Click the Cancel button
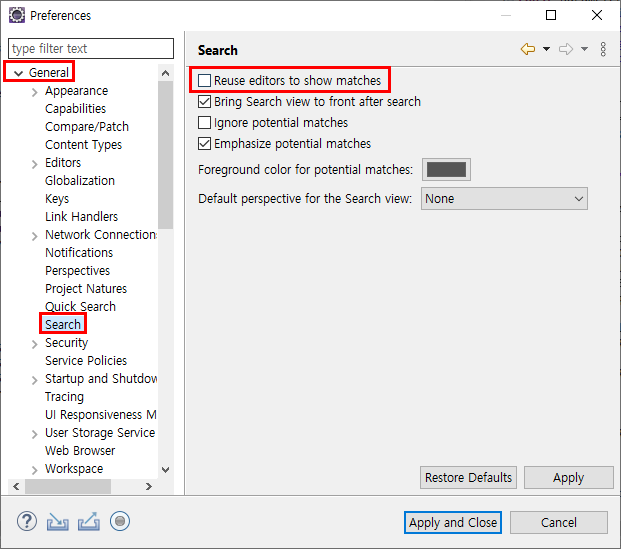621x549 pixels. 559,522
